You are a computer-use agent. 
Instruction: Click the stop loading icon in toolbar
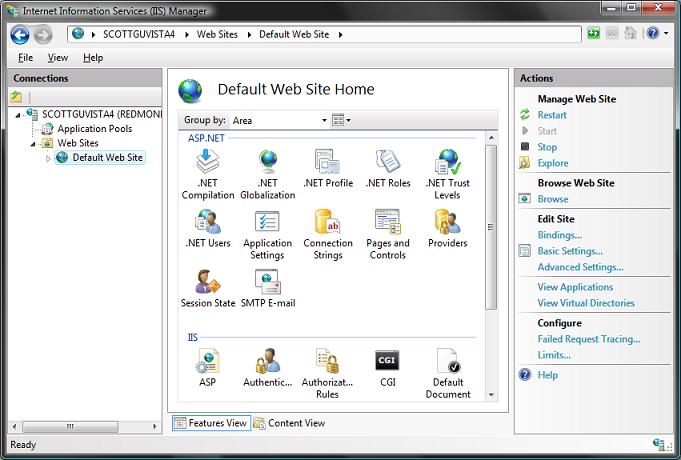612,33
